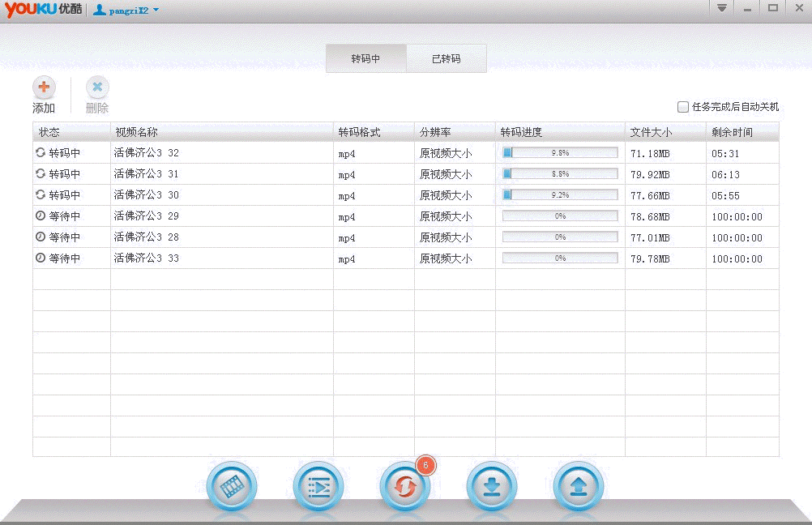The width and height of the screenshot is (812, 525).
Task: Open the video library film icon
Action: (x=232, y=487)
